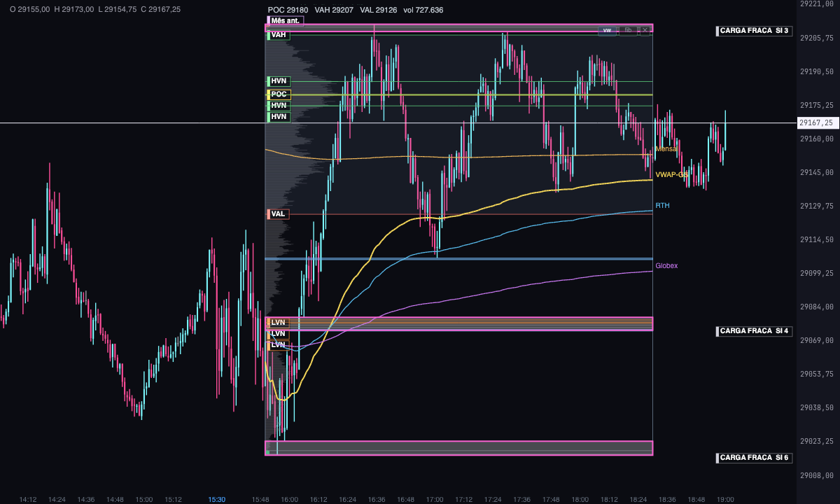The image size is (840, 504).
Task: Select the HVN tag directly below POC
Action: click(278, 106)
